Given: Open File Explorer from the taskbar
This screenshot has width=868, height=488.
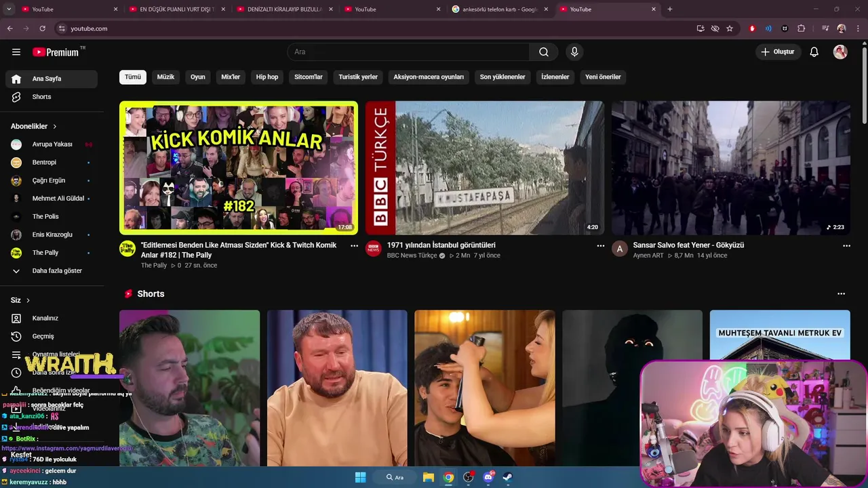Looking at the screenshot, I should click(429, 477).
